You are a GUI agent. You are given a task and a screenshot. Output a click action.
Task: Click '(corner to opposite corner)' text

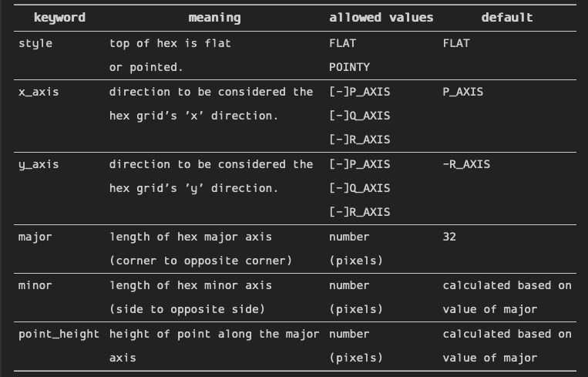pos(200,261)
